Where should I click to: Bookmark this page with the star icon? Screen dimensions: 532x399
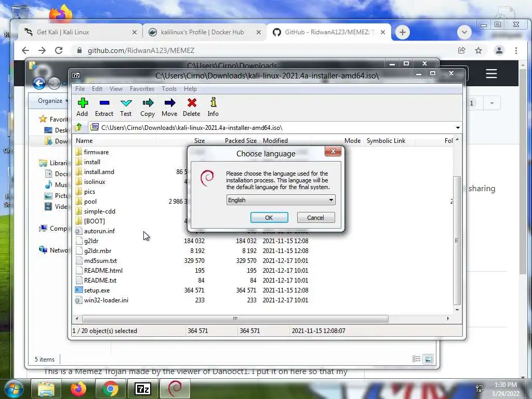click(x=478, y=50)
